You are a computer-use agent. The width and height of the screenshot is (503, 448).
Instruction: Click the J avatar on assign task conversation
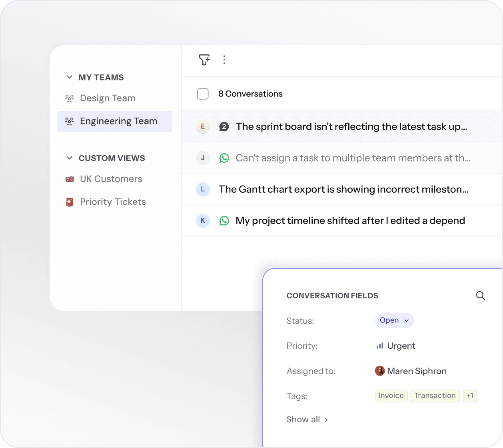tap(203, 158)
